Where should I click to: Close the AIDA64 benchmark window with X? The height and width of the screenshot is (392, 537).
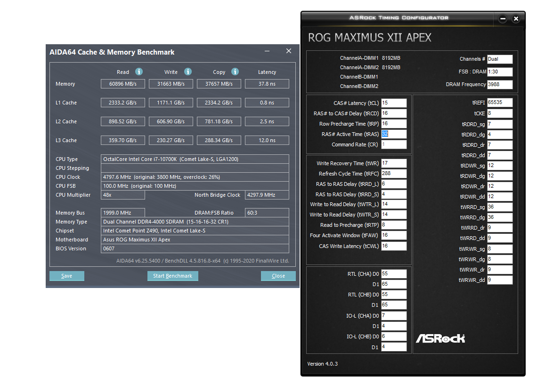coord(289,51)
